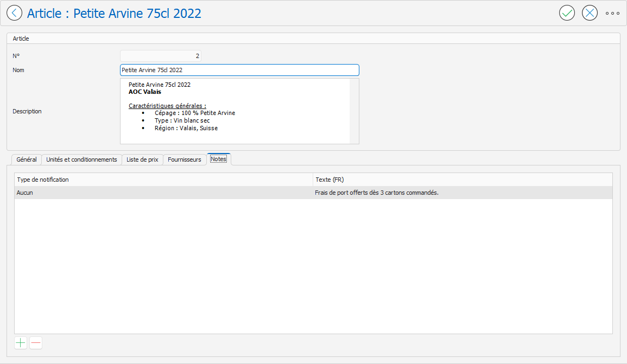Open the Unités et conditionnements tab
627x364 pixels.
click(x=81, y=159)
